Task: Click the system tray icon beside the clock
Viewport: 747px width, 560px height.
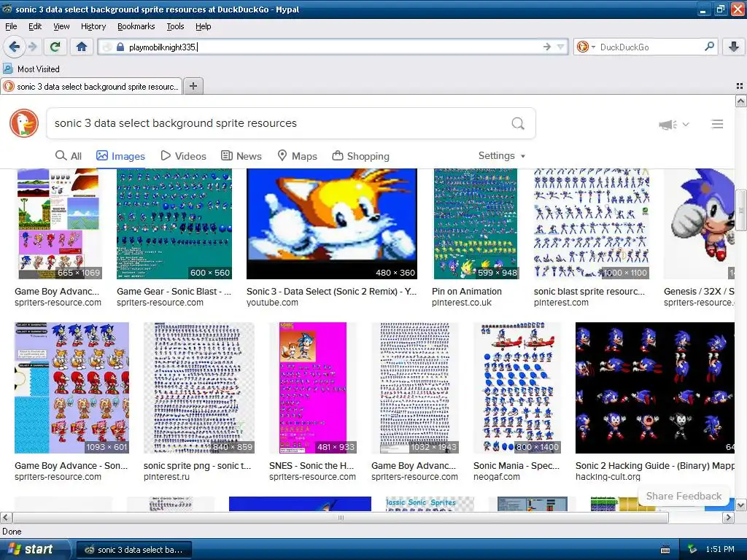Action: point(692,550)
